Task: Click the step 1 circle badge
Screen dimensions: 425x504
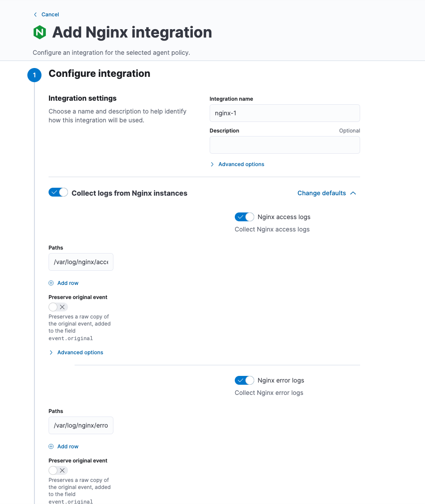Action: click(34, 75)
